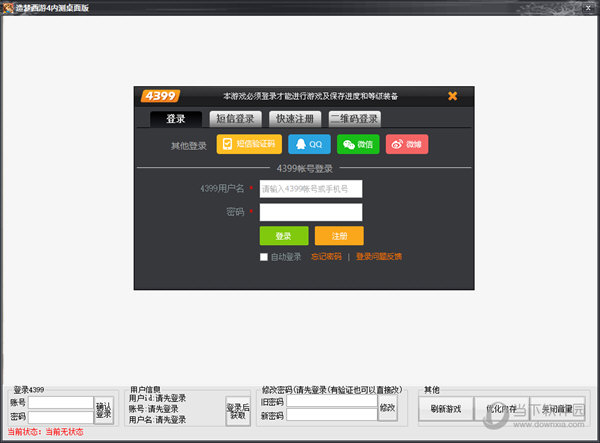The width and height of the screenshot is (600, 443).
Task: Click the password (密码) field in the dialog
Action: [310, 212]
